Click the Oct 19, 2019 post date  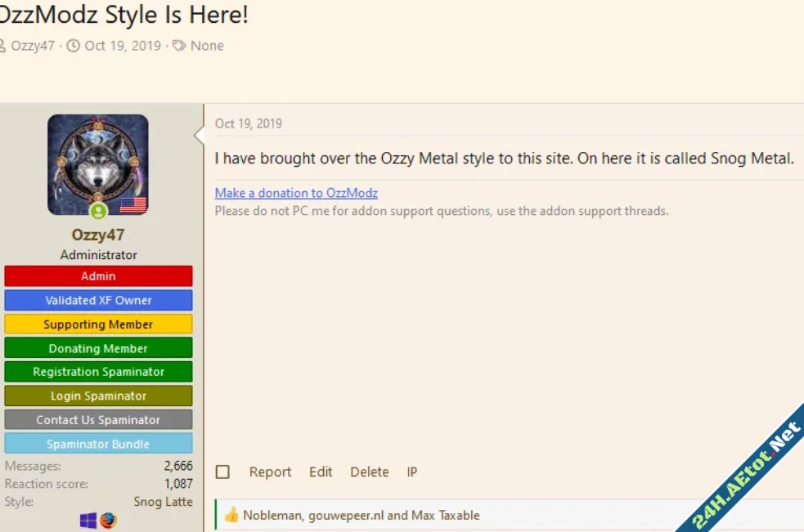click(249, 124)
